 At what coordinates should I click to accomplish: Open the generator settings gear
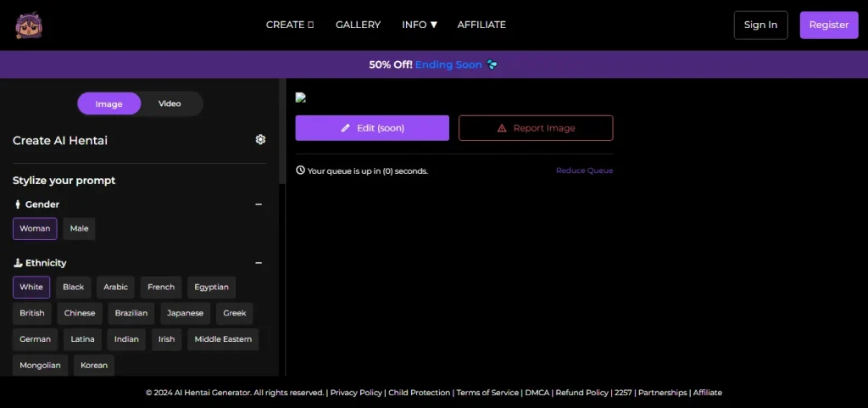(x=260, y=139)
